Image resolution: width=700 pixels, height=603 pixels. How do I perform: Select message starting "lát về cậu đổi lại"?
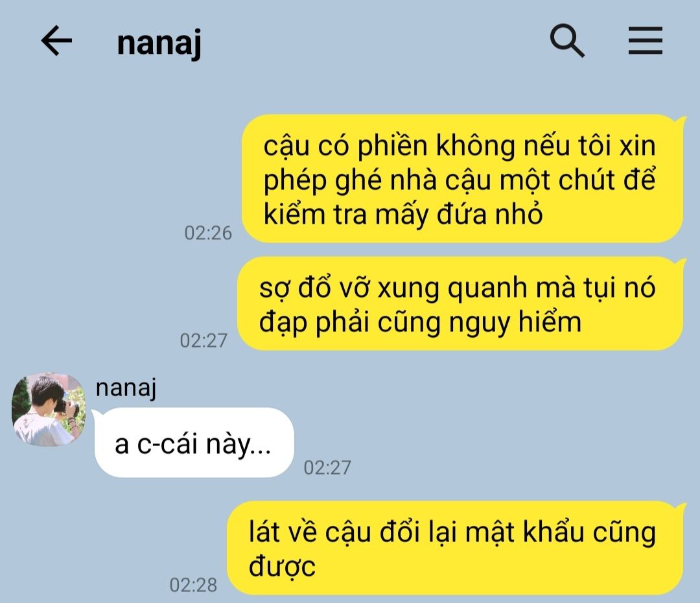click(455, 548)
